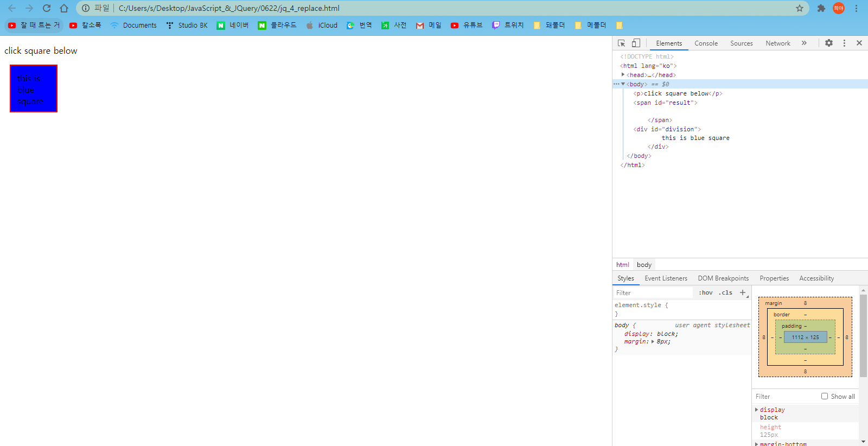This screenshot has width=868, height=446.
Task: Reload the current page
Action: coord(47,8)
